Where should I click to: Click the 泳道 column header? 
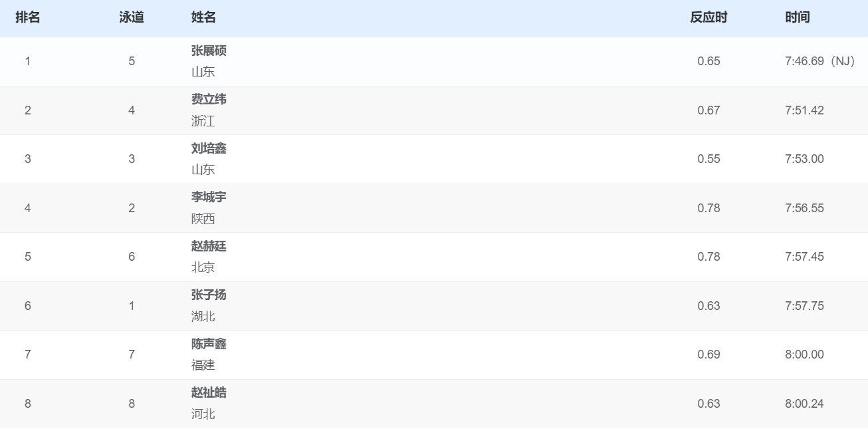tap(132, 17)
